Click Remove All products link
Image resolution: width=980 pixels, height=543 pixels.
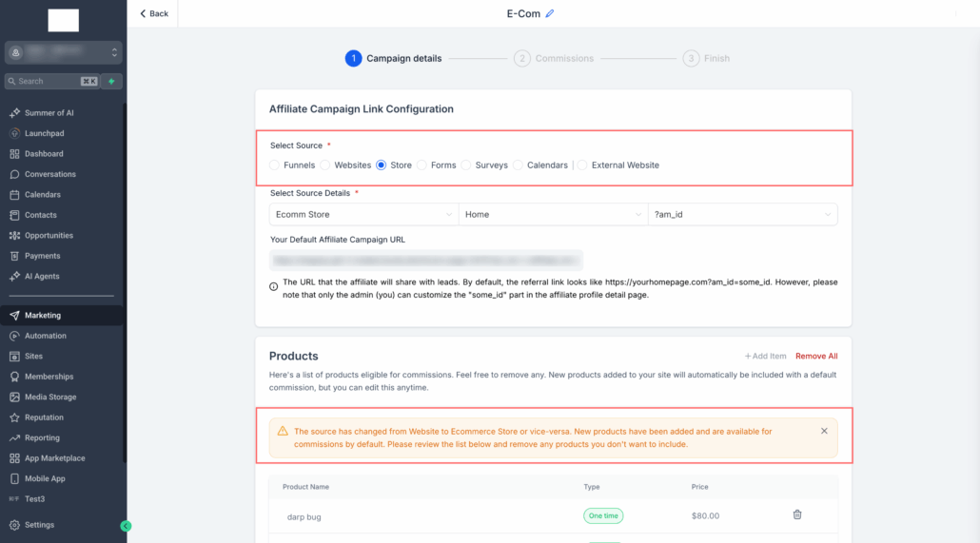point(816,357)
